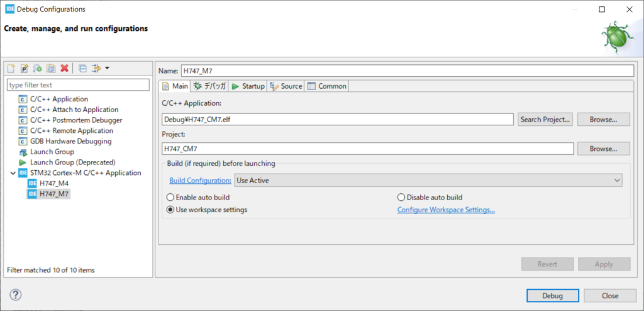Open the Help question mark icon
The width and height of the screenshot is (644, 311).
pos(16,295)
